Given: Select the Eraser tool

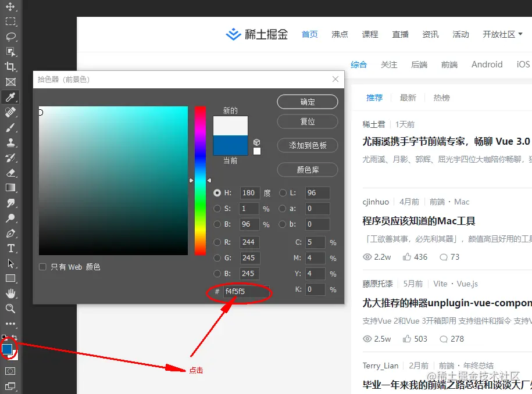Looking at the screenshot, I should tap(10, 173).
